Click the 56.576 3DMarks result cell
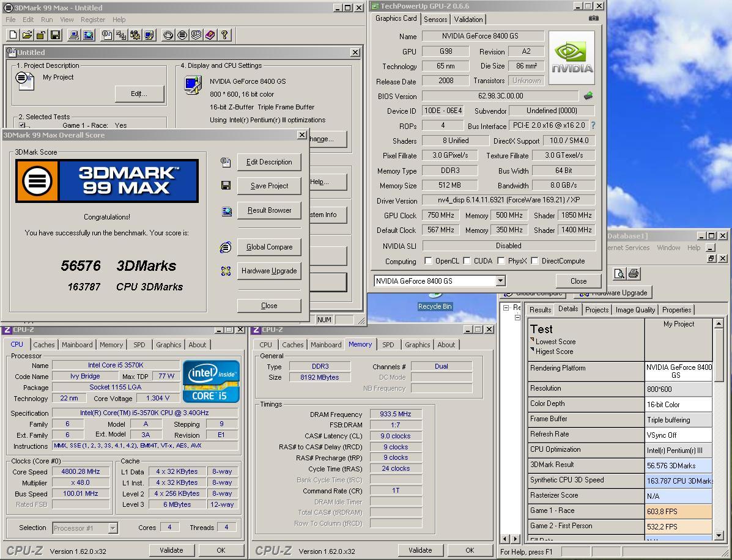The image size is (732, 560). pyautogui.click(x=679, y=465)
